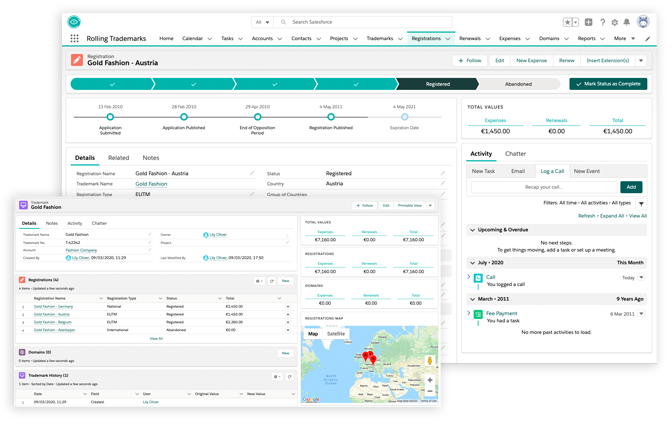Screen dimensions: 672x424
Task: Open Gold Fashion - Germany registration link
Action: click(54, 307)
